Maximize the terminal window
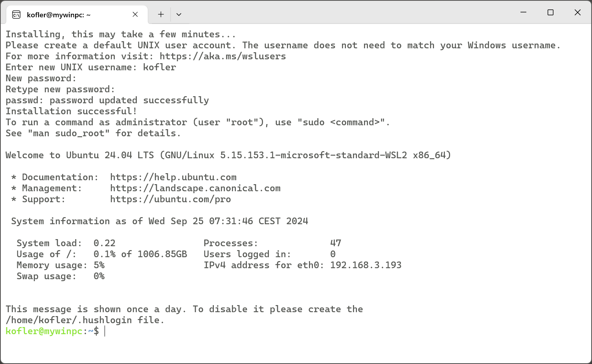The image size is (592, 364). click(550, 12)
